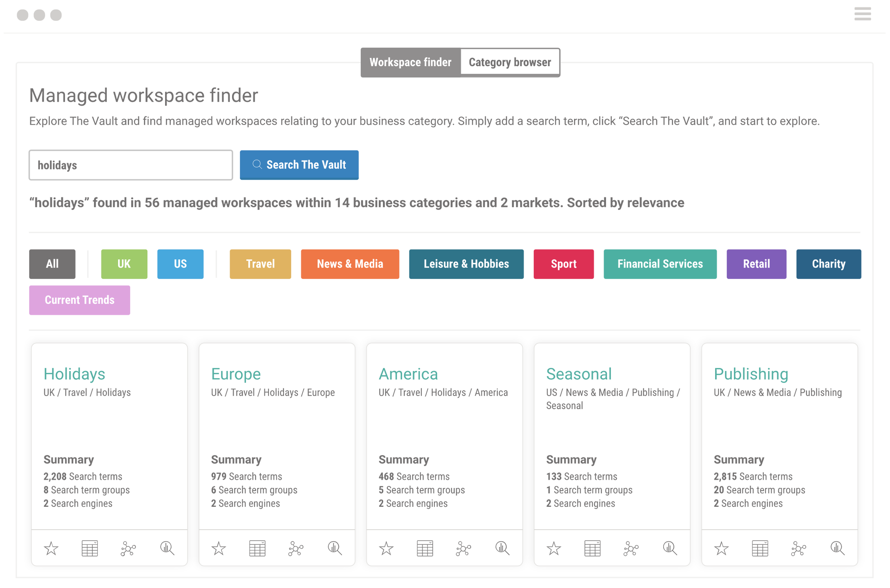Open the hamburger menu icon
Screen dimensions: 890x588
862,14
